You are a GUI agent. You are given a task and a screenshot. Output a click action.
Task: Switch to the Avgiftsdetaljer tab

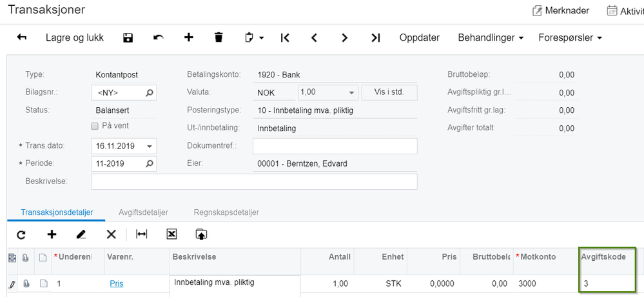(x=143, y=212)
